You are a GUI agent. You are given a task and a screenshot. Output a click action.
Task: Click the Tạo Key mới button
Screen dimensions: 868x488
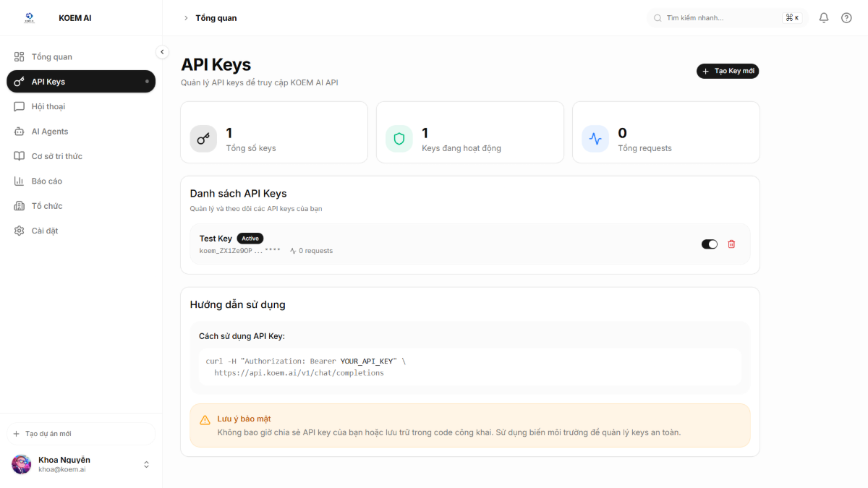[728, 71]
